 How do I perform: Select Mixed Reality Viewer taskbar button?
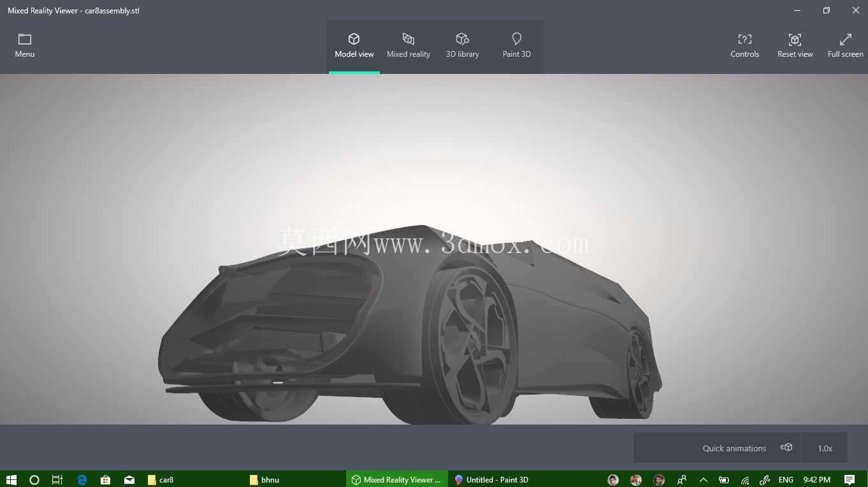[397, 479]
